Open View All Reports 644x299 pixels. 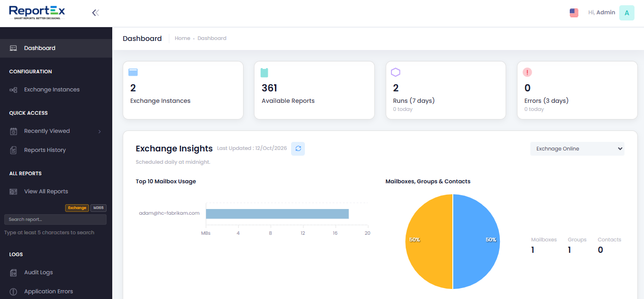click(56, 191)
